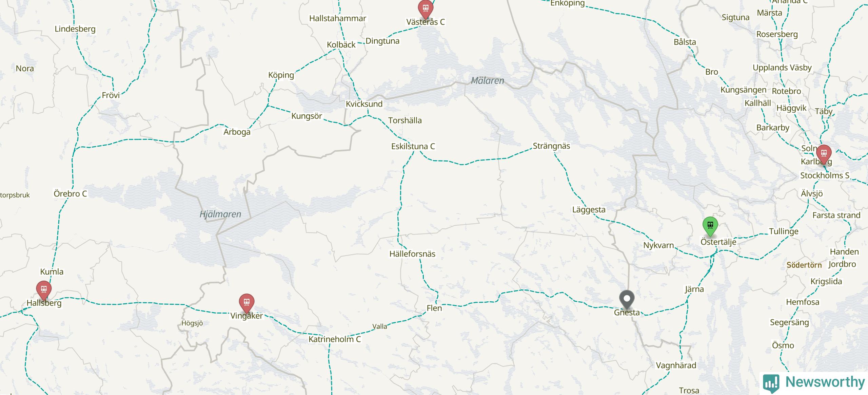Select the Mälaren lake label

[x=487, y=80]
